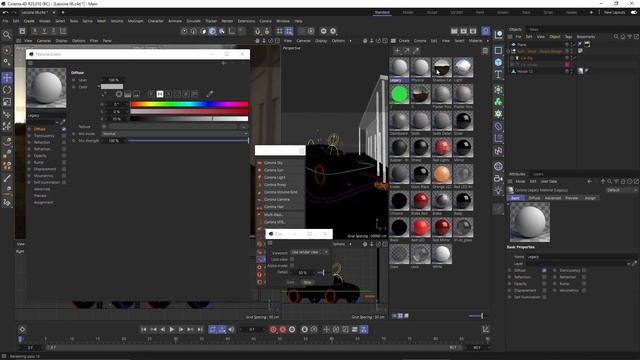Open the Corona menu in menu bar

[265, 21]
